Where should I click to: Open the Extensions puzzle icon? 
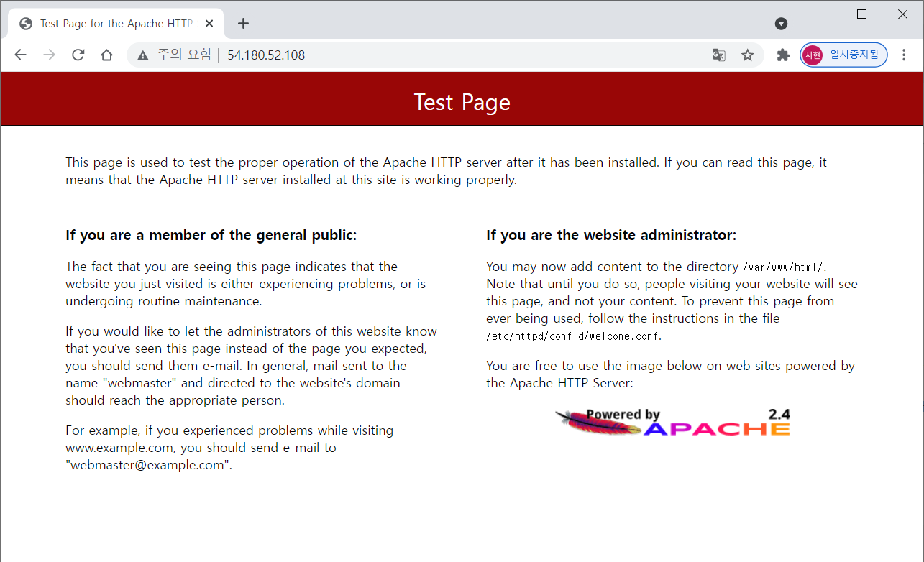pyautogui.click(x=784, y=55)
